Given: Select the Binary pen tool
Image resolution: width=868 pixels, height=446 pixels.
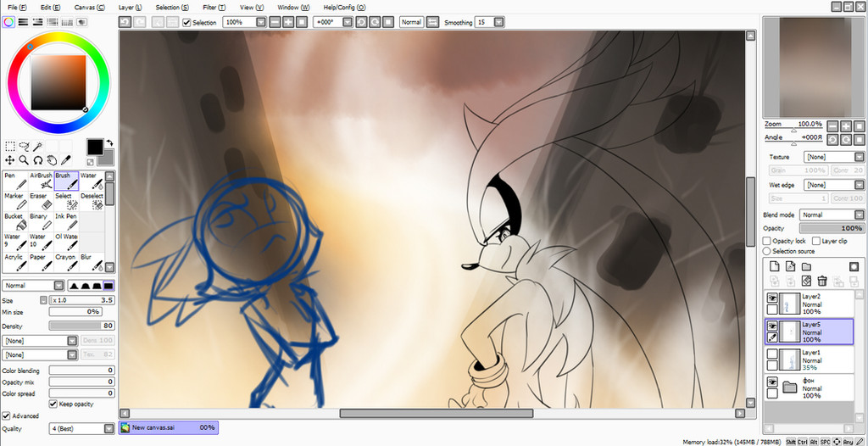Looking at the screenshot, I should click(x=41, y=221).
